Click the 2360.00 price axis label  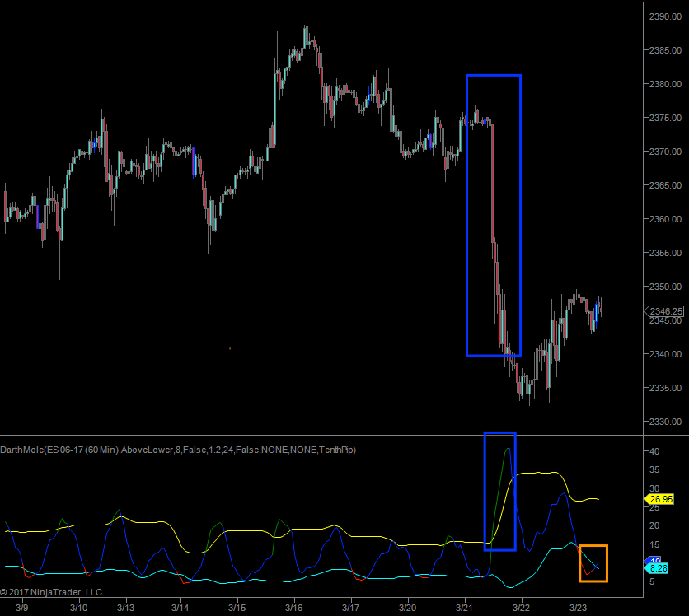pos(664,219)
